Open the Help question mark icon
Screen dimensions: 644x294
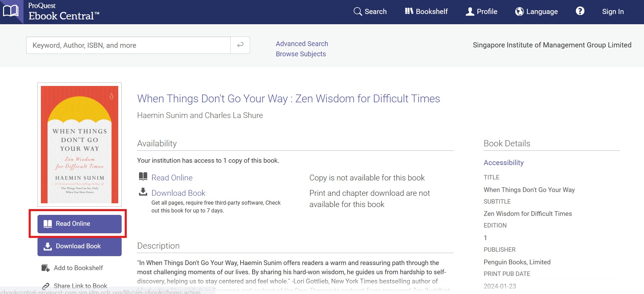click(580, 11)
